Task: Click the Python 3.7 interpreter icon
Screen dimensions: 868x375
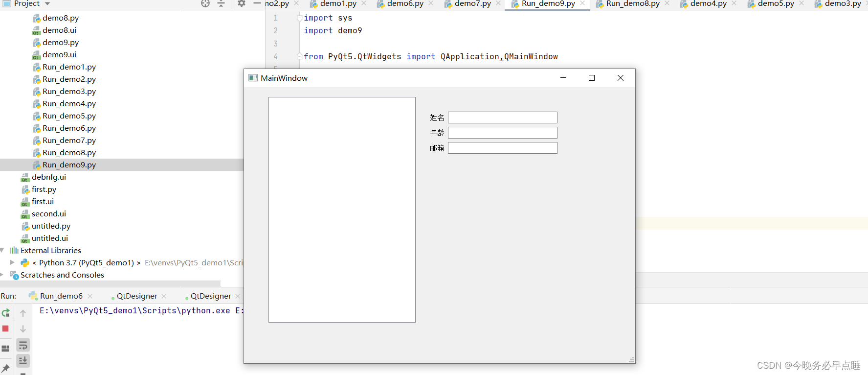Action: (x=25, y=263)
